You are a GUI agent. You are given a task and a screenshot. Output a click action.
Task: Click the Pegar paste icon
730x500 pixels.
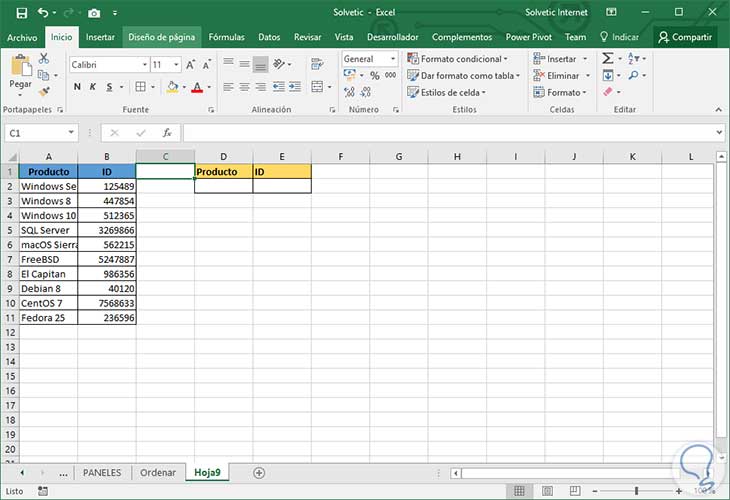(x=20, y=65)
